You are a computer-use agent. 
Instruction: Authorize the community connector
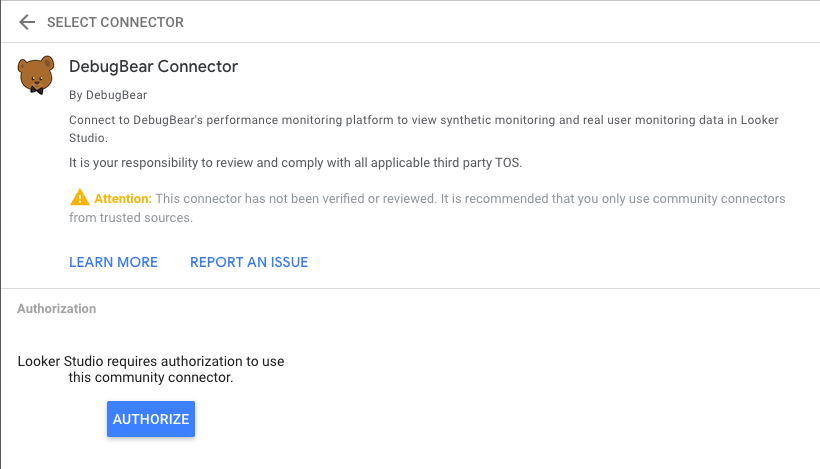pos(151,419)
